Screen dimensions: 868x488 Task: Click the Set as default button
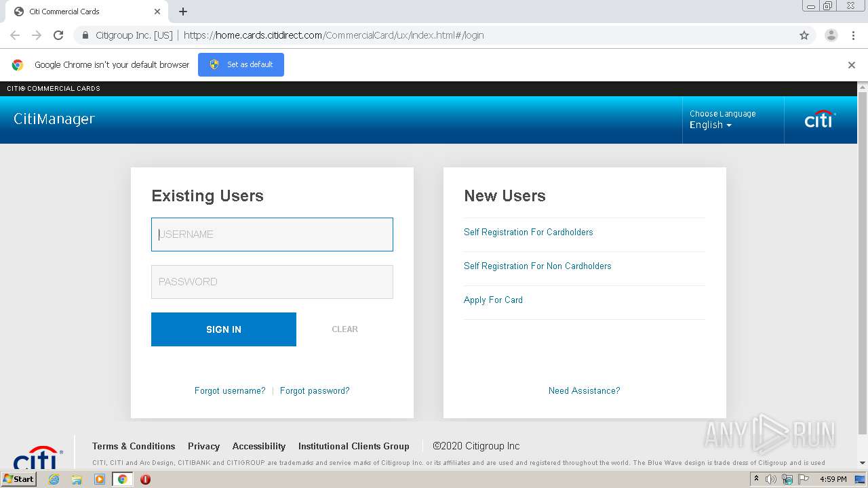(241, 64)
